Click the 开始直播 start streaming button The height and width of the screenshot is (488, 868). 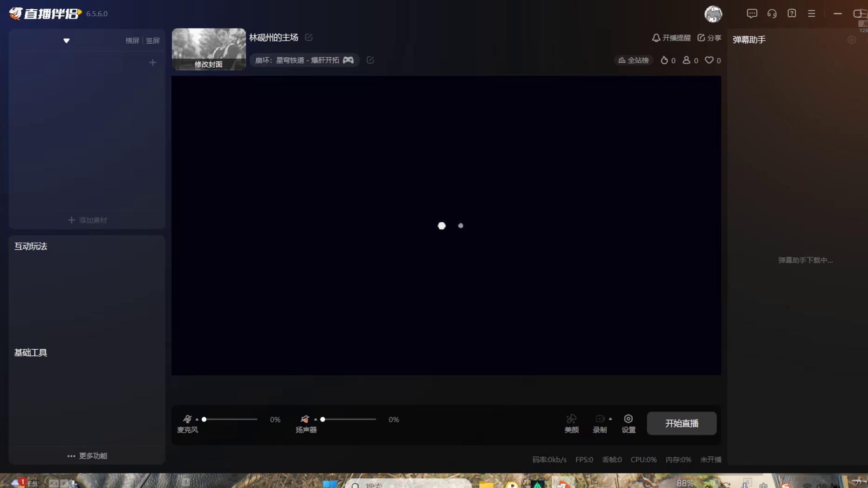click(681, 423)
